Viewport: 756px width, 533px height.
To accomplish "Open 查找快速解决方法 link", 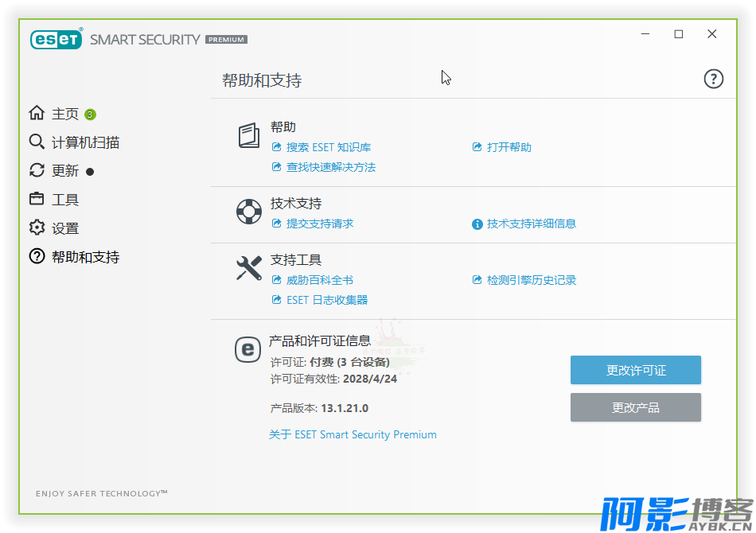I will (331, 167).
